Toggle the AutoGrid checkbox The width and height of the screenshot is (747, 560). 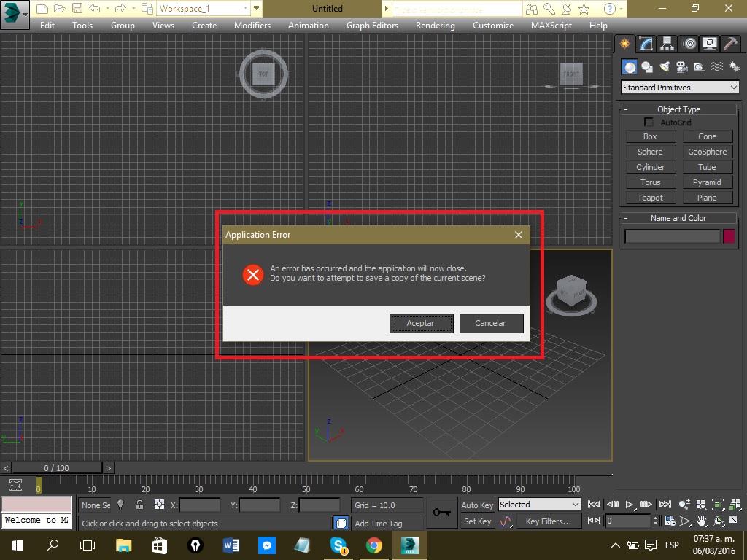pos(649,122)
